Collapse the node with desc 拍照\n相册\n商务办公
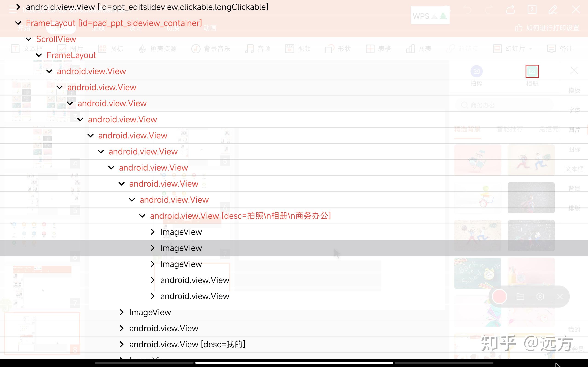588x367 pixels. pos(142,216)
